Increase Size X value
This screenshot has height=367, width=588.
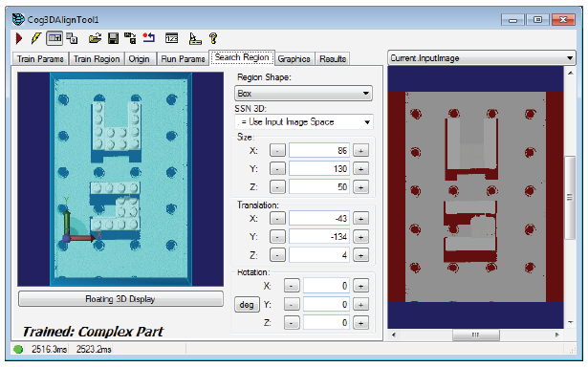360,151
